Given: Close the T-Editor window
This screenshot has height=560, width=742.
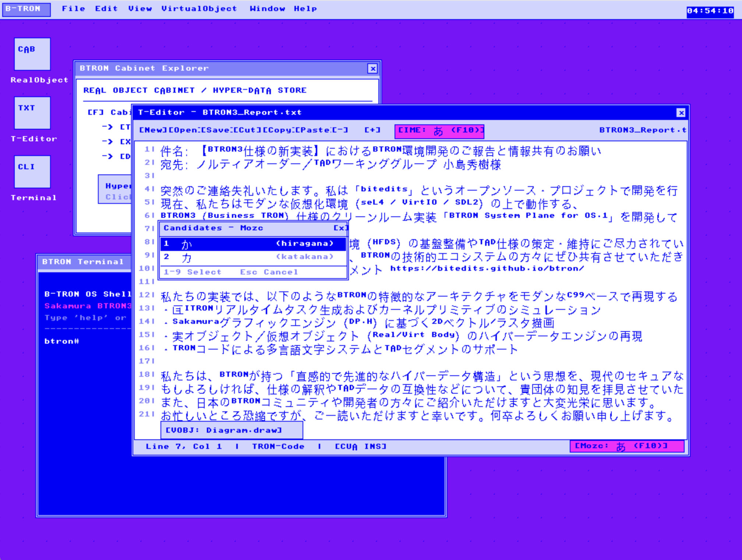Looking at the screenshot, I should 681,113.
